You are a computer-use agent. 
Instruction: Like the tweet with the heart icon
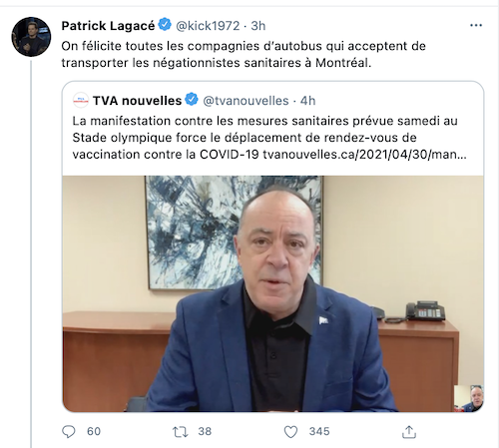(290, 432)
